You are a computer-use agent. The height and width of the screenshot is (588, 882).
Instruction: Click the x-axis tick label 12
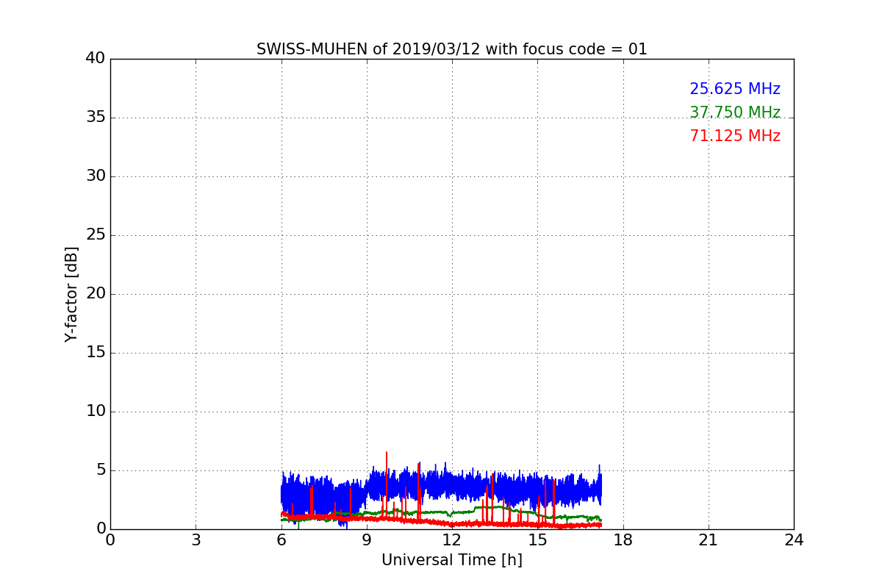(451, 540)
